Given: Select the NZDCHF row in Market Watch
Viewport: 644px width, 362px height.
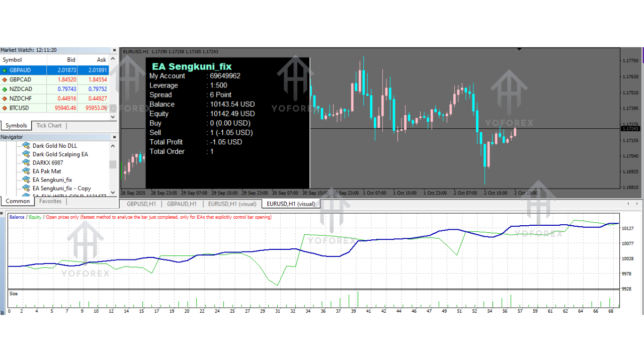Looking at the screenshot, I should pyautogui.click(x=25, y=99).
